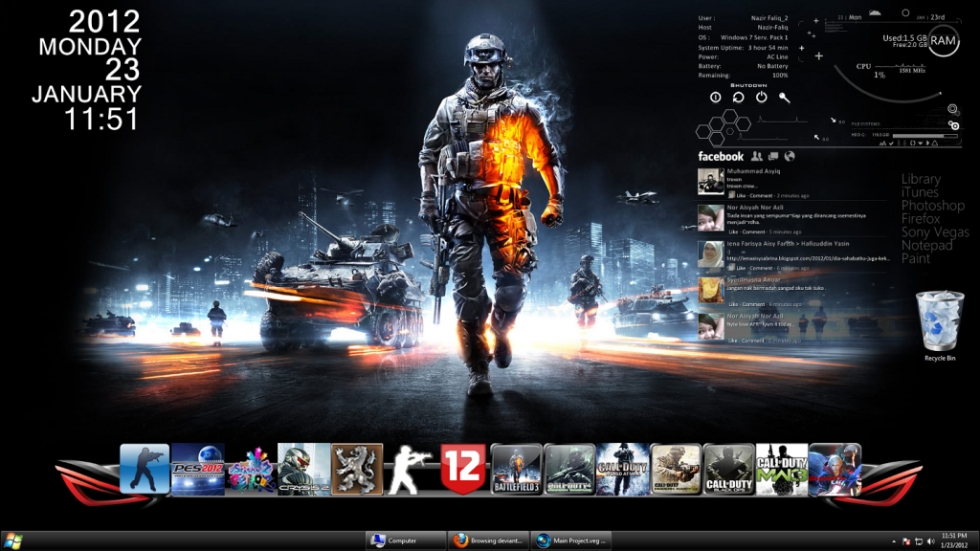
Task: Launch Call of Duty MW3 game icon
Action: point(781,469)
